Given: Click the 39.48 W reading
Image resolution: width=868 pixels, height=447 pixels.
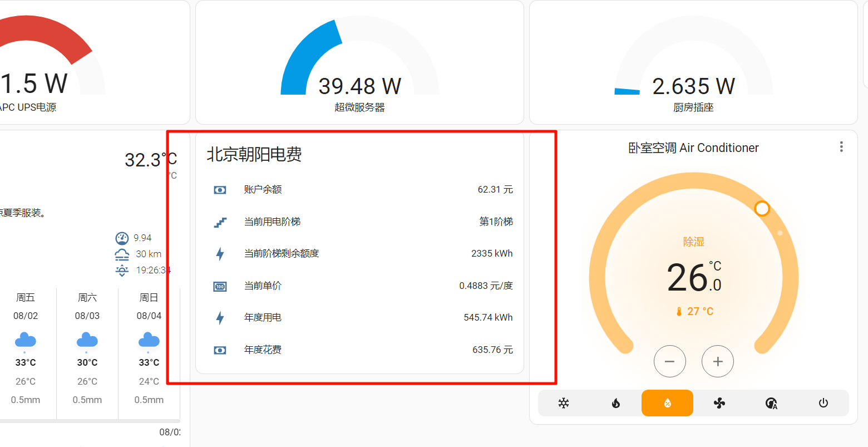Looking at the screenshot, I should (x=359, y=86).
